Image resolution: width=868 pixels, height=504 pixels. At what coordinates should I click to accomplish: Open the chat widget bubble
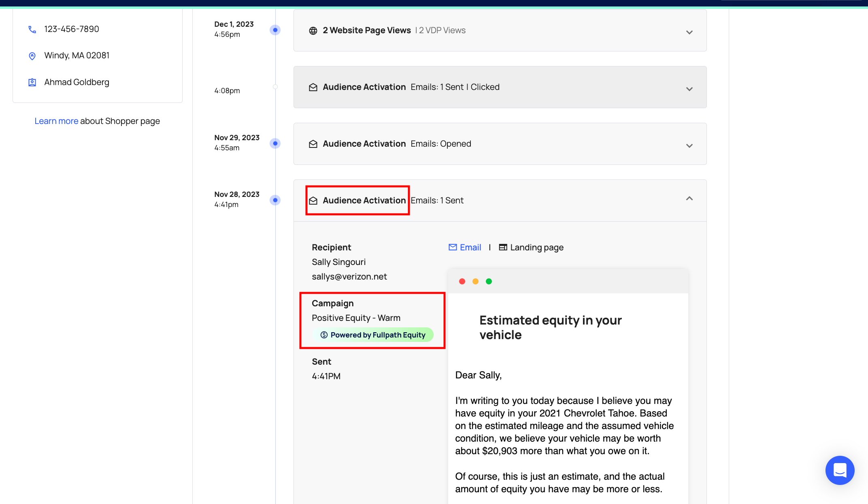840,470
